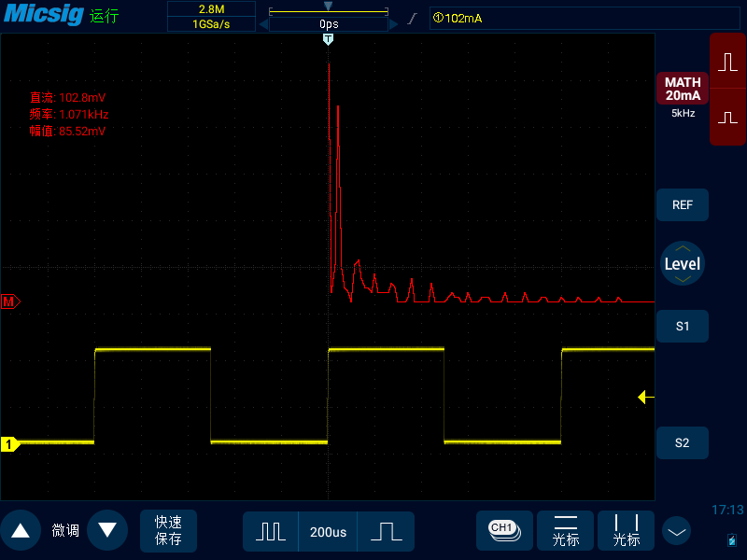Viewport: 747px width, 560px height.
Task: Select the 幅值 85.52mV measurement
Action: pos(67,131)
